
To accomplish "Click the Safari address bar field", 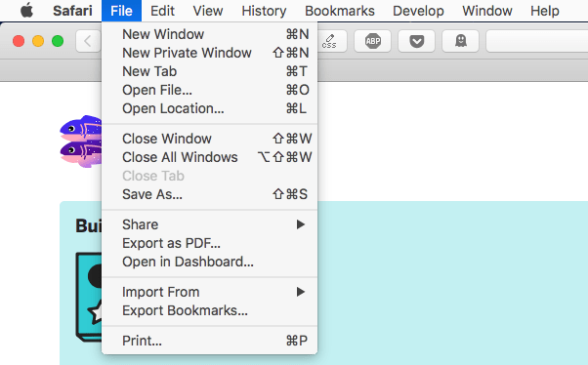I will pyautogui.click(x=537, y=41).
